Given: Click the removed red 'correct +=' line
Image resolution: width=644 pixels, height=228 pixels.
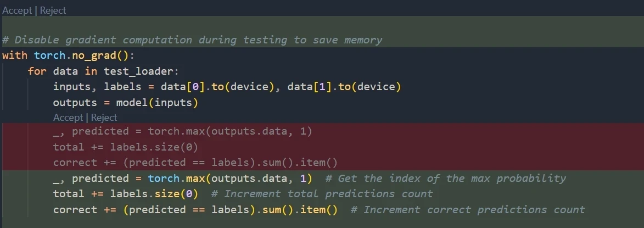Looking at the screenshot, I should (x=195, y=163).
